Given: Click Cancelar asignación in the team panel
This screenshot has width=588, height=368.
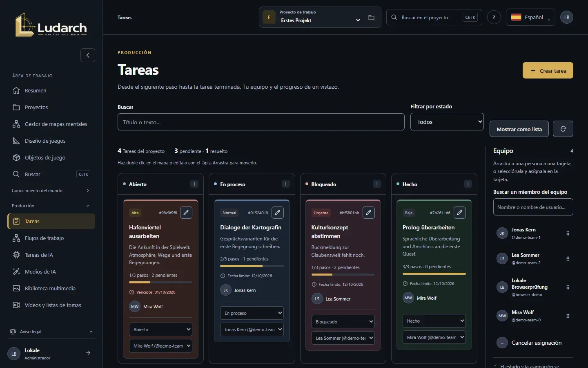Looking at the screenshot, I should (533, 343).
